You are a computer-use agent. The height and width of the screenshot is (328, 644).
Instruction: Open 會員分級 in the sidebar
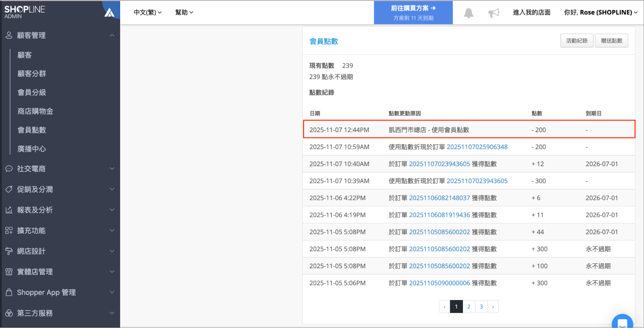pyautogui.click(x=32, y=92)
